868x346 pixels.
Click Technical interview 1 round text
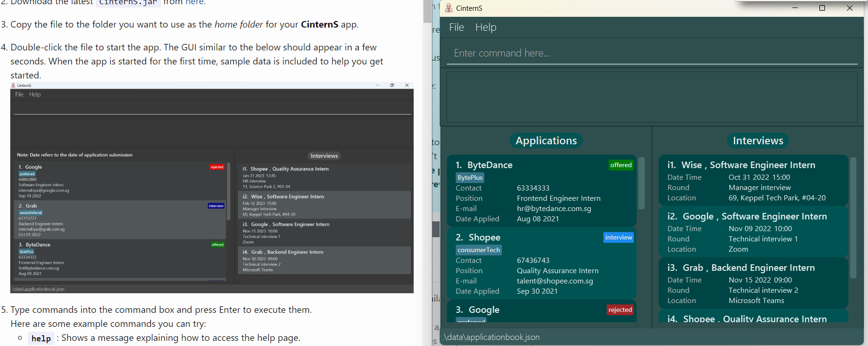coord(763,239)
